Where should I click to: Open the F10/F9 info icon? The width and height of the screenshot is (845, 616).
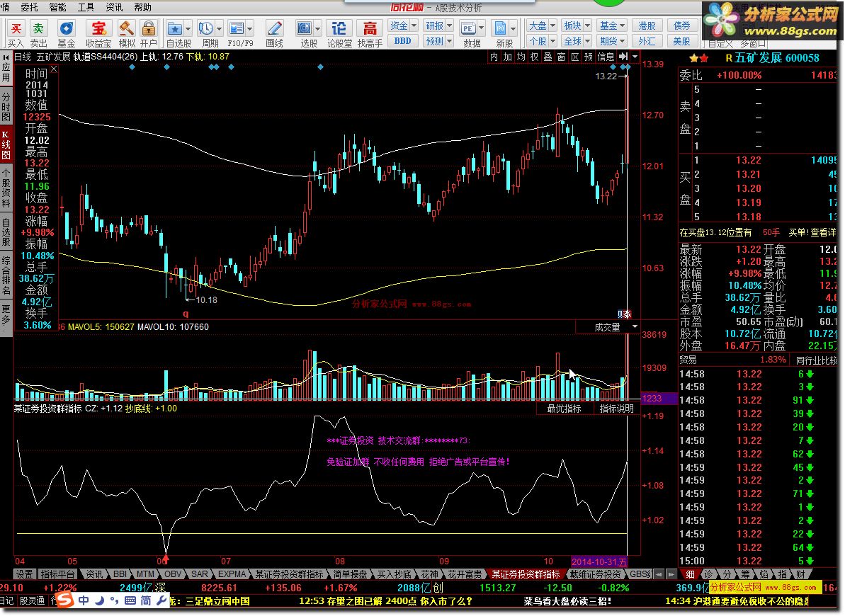[x=236, y=28]
